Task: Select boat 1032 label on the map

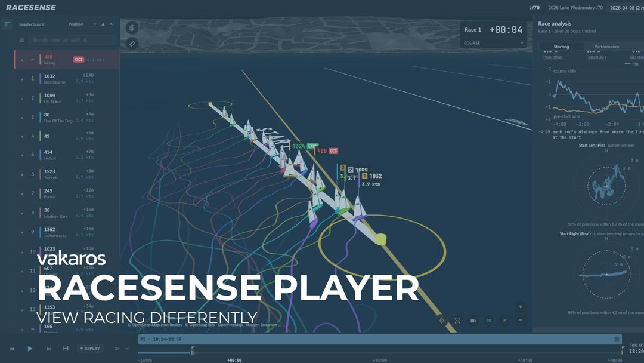Action: click(376, 176)
